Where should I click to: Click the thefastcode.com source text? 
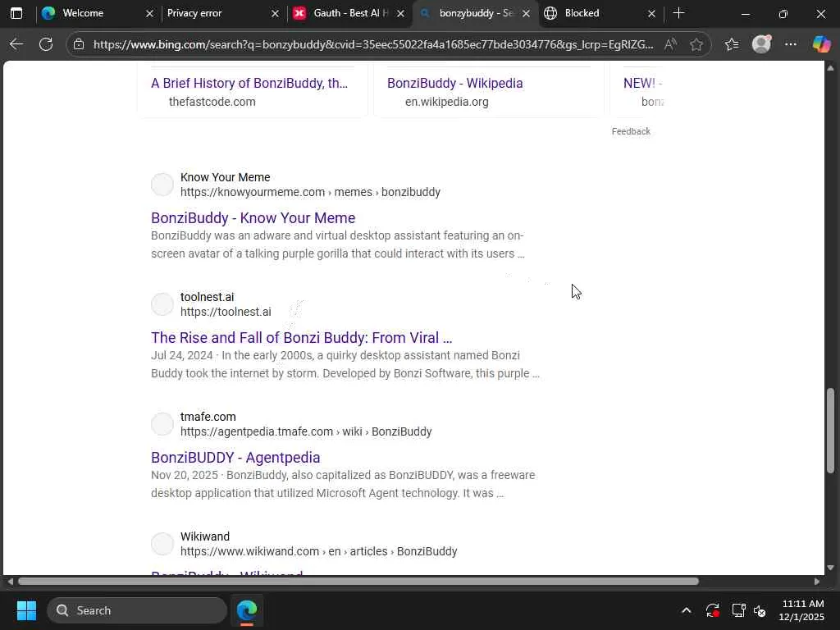tap(212, 102)
